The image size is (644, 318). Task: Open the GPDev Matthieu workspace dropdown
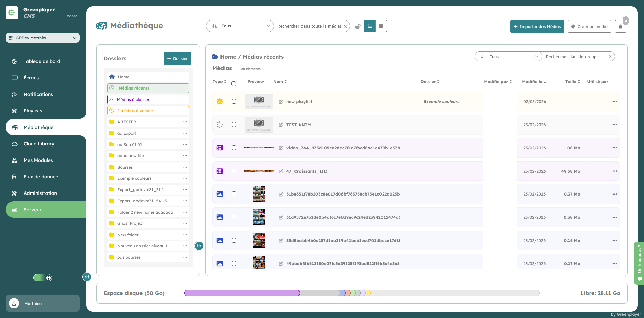[43, 38]
